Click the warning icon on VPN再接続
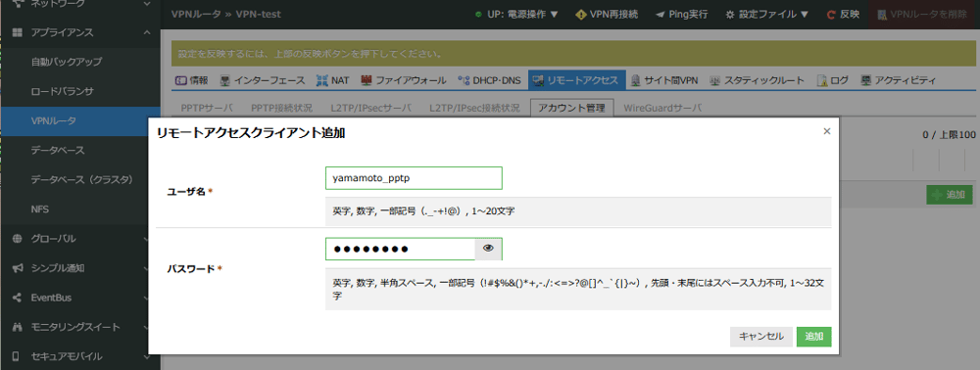 (581, 15)
